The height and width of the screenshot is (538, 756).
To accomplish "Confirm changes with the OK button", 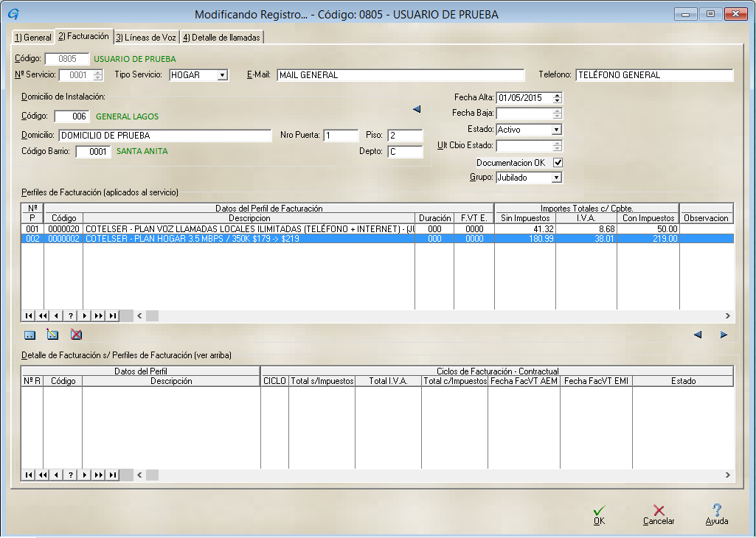I will click(x=600, y=515).
